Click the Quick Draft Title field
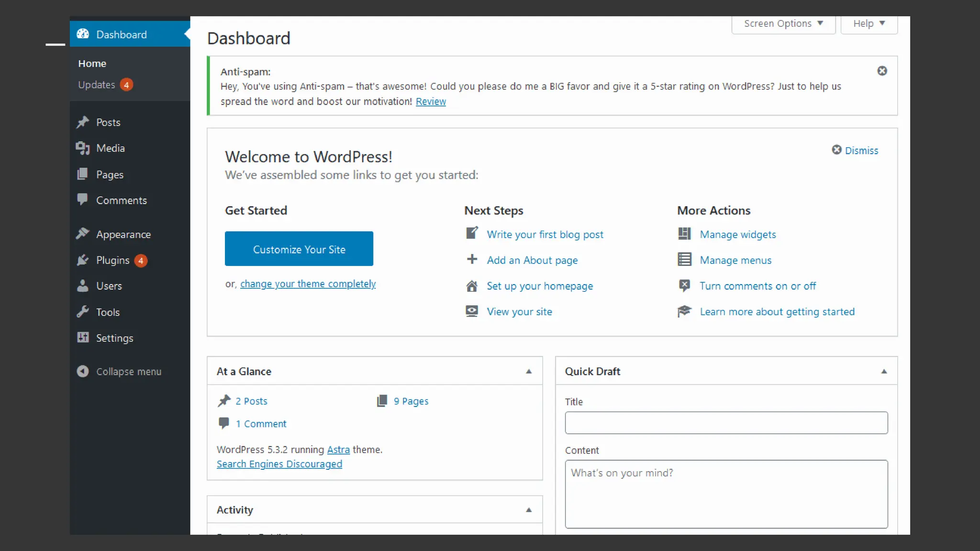The height and width of the screenshot is (551, 980). 726,423
